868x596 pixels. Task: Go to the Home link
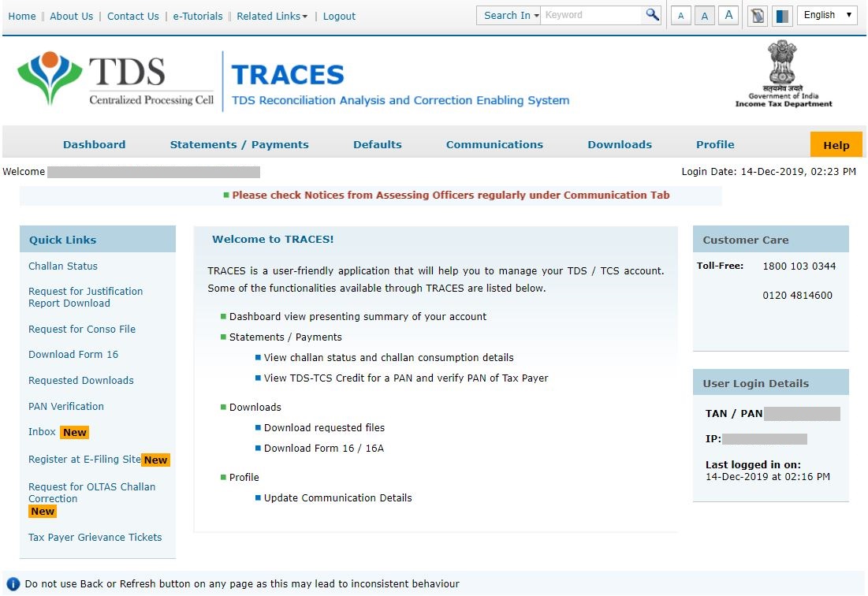[22, 16]
